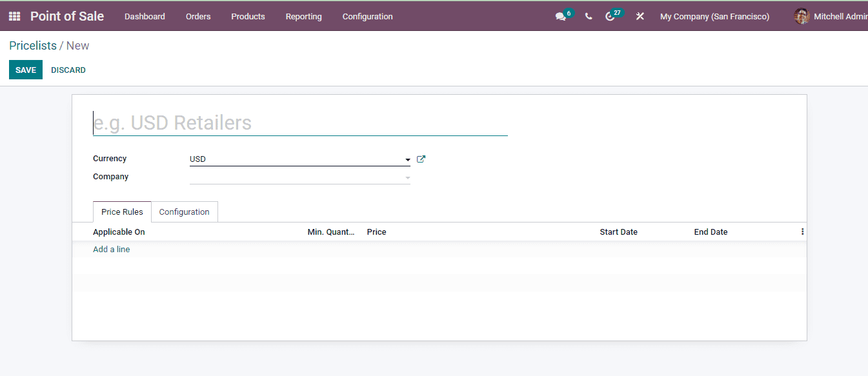Open the Configuration menu in navbar
Screen dimensions: 868x376
point(367,17)
